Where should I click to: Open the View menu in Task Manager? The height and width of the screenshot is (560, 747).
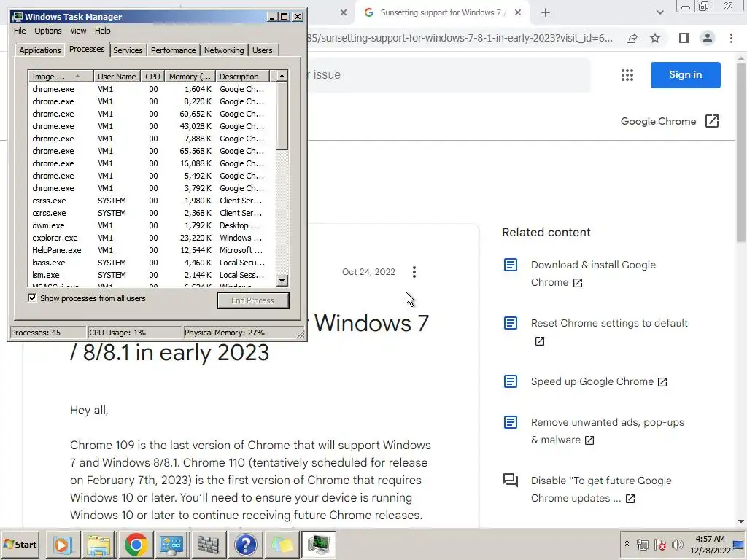tap(78, 31)
